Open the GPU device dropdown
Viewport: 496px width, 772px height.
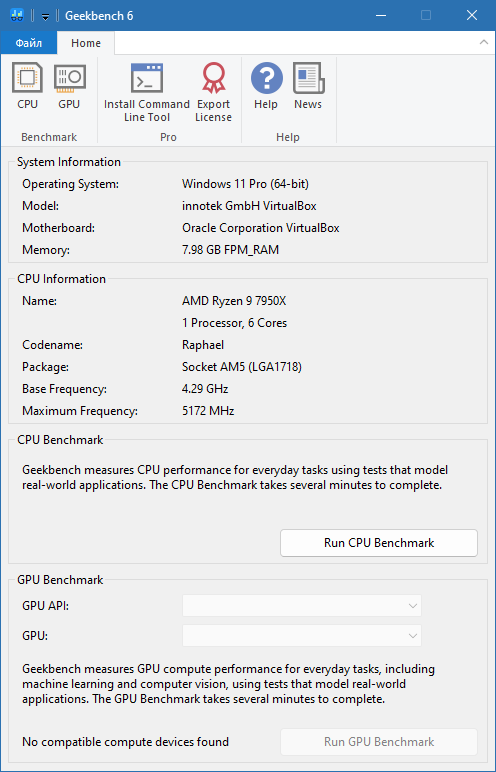click(302, 636)
